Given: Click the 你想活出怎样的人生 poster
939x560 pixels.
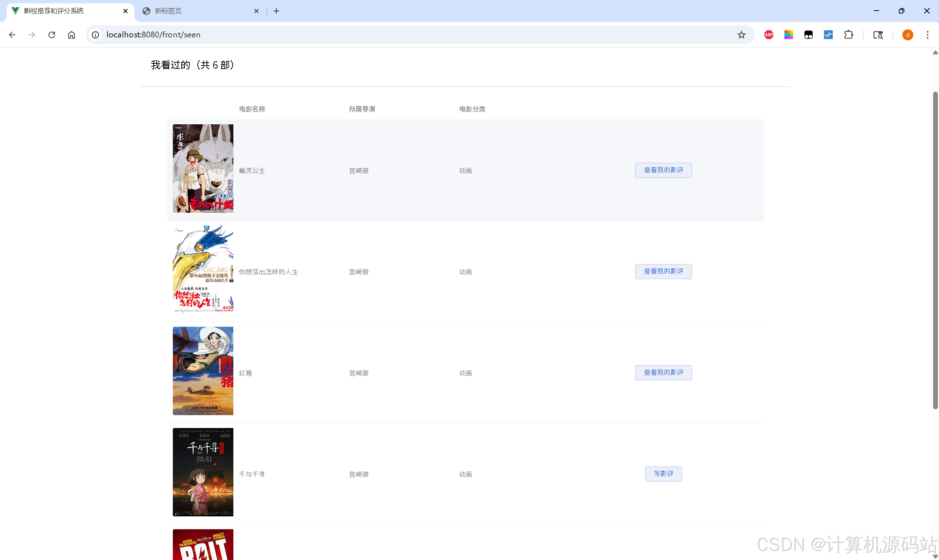Looking at the screenshot, I should [x=203, y=270].
